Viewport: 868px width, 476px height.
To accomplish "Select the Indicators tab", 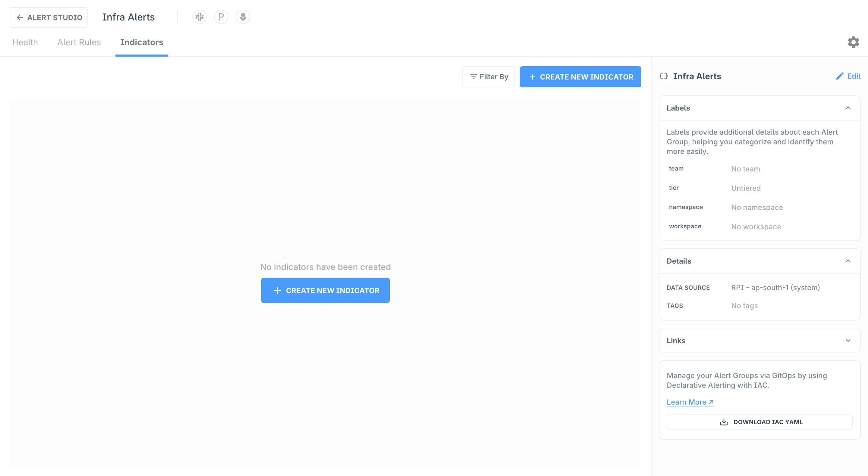I will point(142,42).
